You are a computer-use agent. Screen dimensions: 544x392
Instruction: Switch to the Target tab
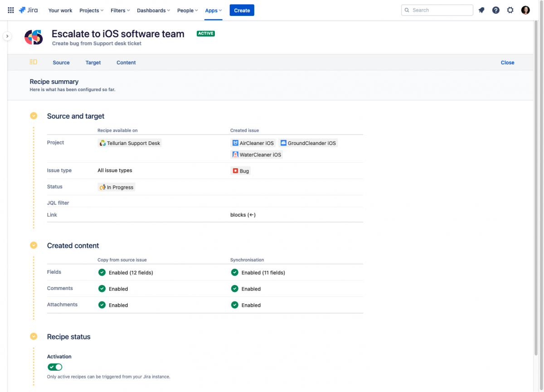click(x=93, y=63)
